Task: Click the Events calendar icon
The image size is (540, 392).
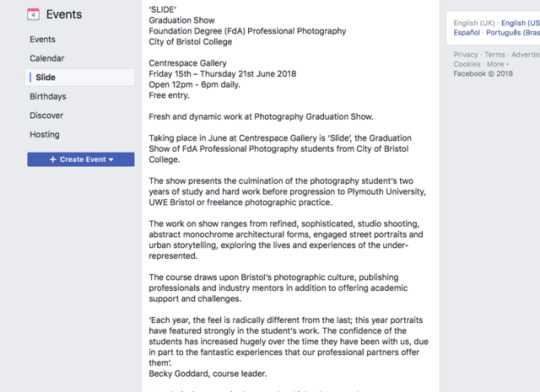Action: [33, 14]
